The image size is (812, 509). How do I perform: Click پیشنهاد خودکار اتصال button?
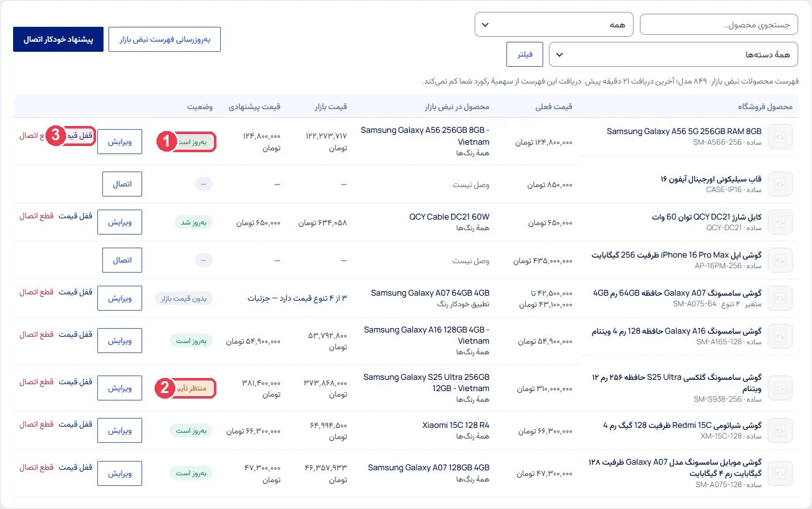(58, 39)
